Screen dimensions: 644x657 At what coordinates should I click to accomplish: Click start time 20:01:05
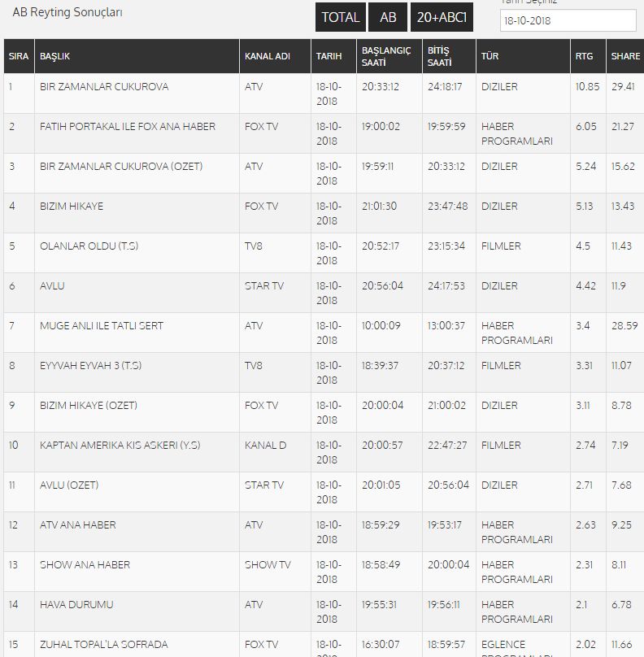tap(381, 485)
